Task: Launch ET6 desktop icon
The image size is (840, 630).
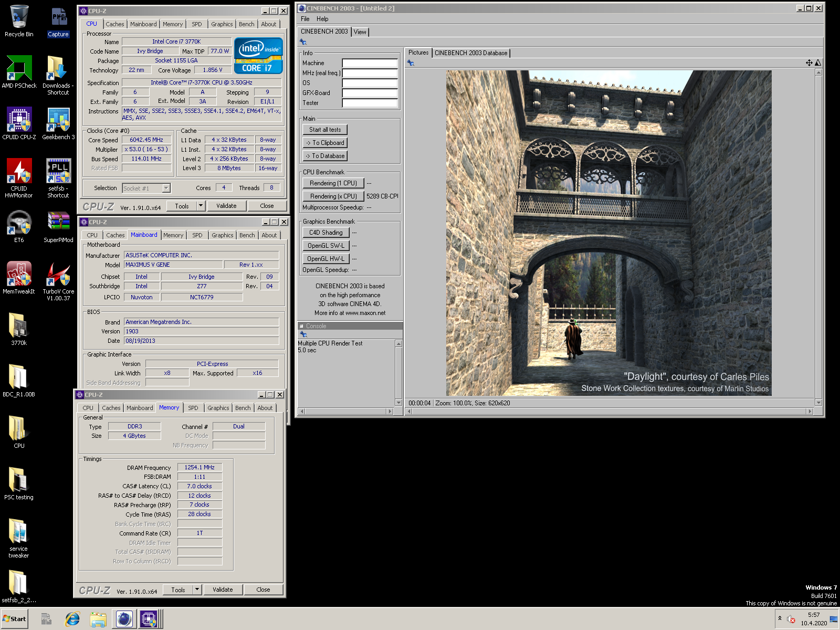Action: pos(19,226)
